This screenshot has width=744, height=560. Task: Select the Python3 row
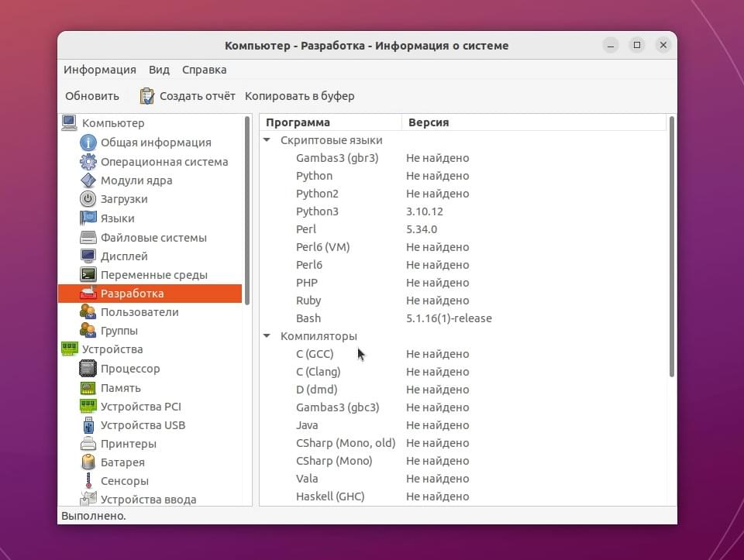pos(463,211)
